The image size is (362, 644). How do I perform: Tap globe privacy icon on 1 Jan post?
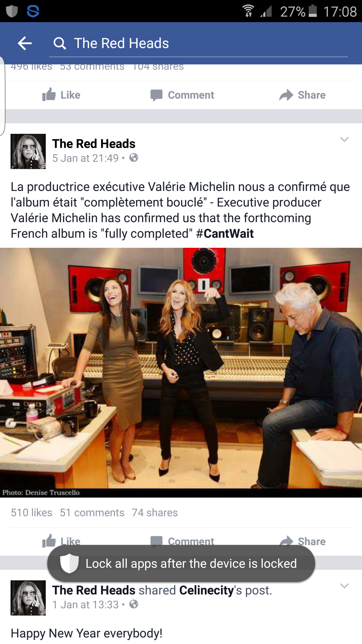(x=134, y=604)
